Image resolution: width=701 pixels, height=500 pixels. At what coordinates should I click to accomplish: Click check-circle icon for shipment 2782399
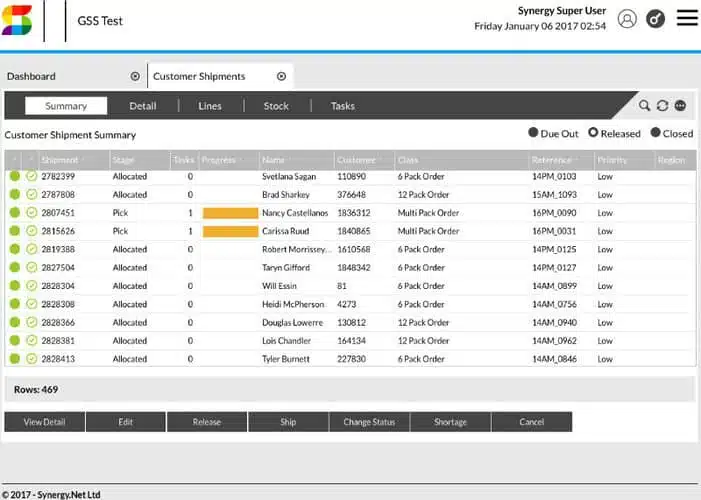click(31, 176)
